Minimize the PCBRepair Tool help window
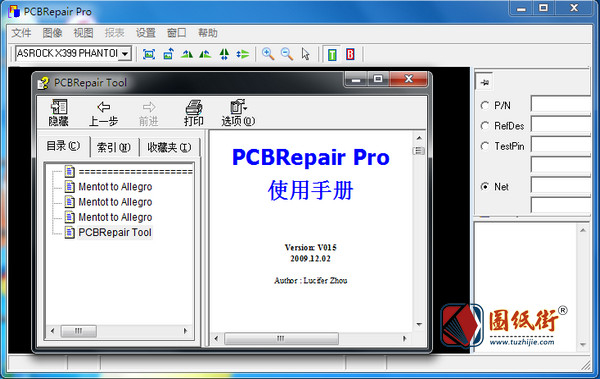 (357, 79)
